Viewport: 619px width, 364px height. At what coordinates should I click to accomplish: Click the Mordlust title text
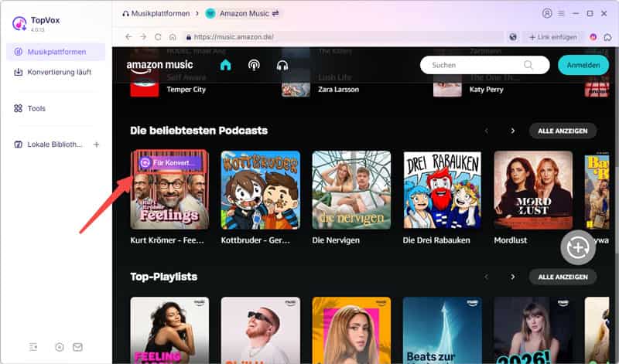click(x=511, y=240)
